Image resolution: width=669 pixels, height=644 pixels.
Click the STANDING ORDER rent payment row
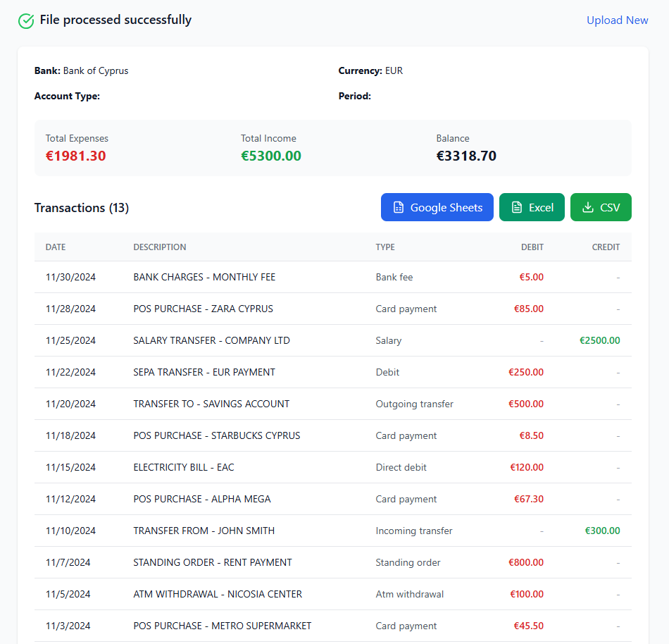334,562
